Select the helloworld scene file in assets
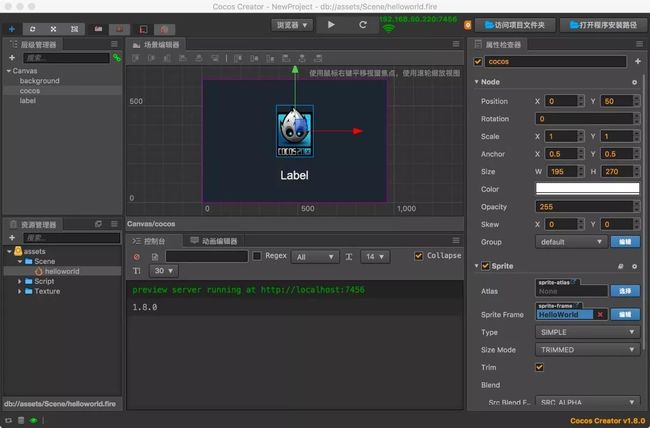The image size is (650, 428). pos(62,271)
